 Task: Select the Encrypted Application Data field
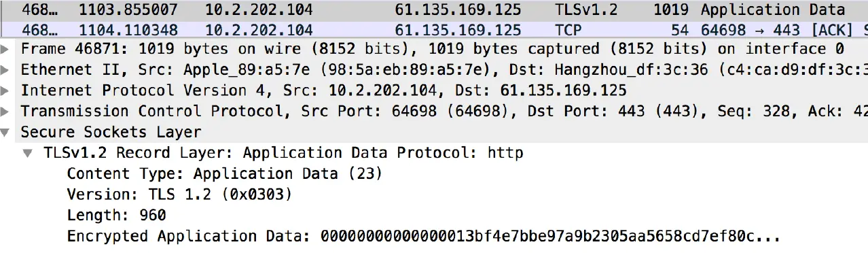pyautogui.click(x=424, y=237)
